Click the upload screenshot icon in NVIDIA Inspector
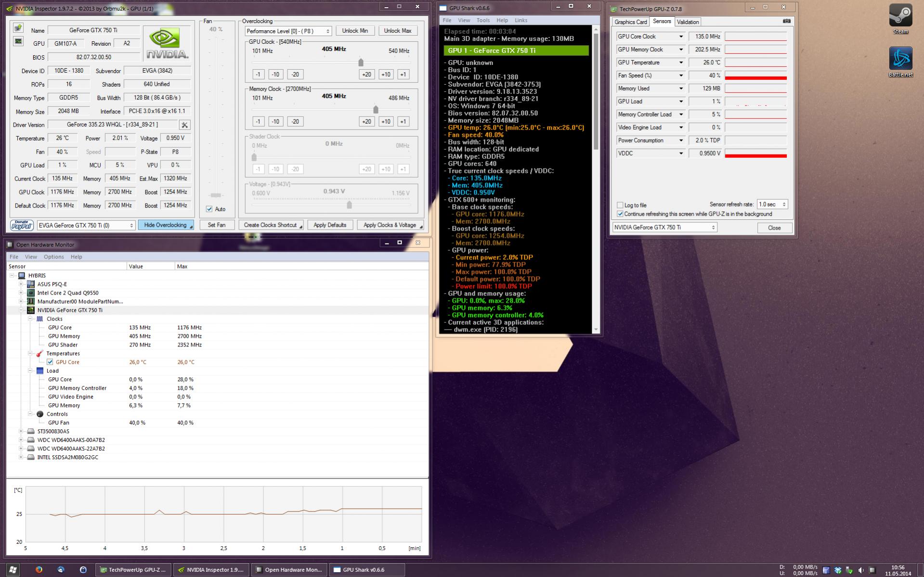Image resolution: width=924 pixels, height=577 pixels. [x=18, y=28]
